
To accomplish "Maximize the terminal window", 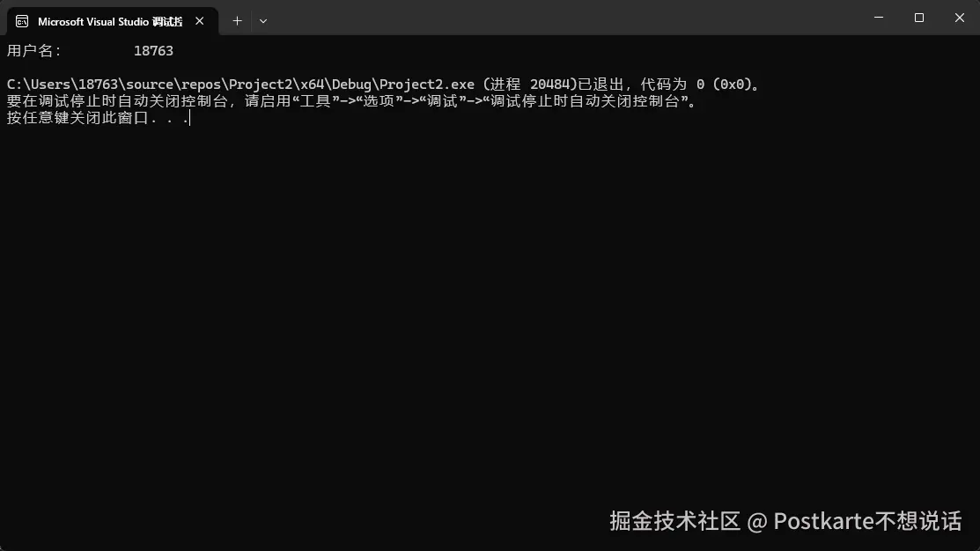I will (x=918, y=18).
